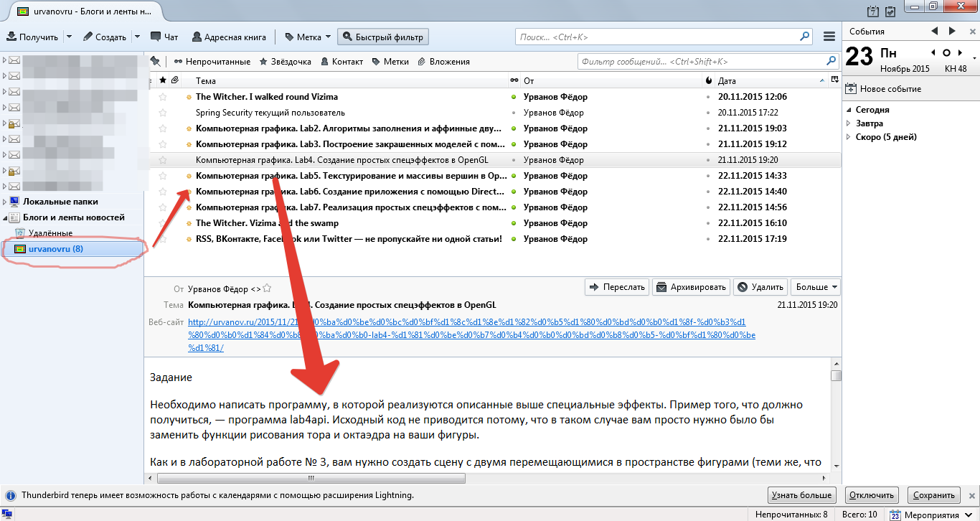The height and width of the screenshot is (521, 980).
Task: Click the message body scrollbar thumb
Action: click(x=836, y=376)
